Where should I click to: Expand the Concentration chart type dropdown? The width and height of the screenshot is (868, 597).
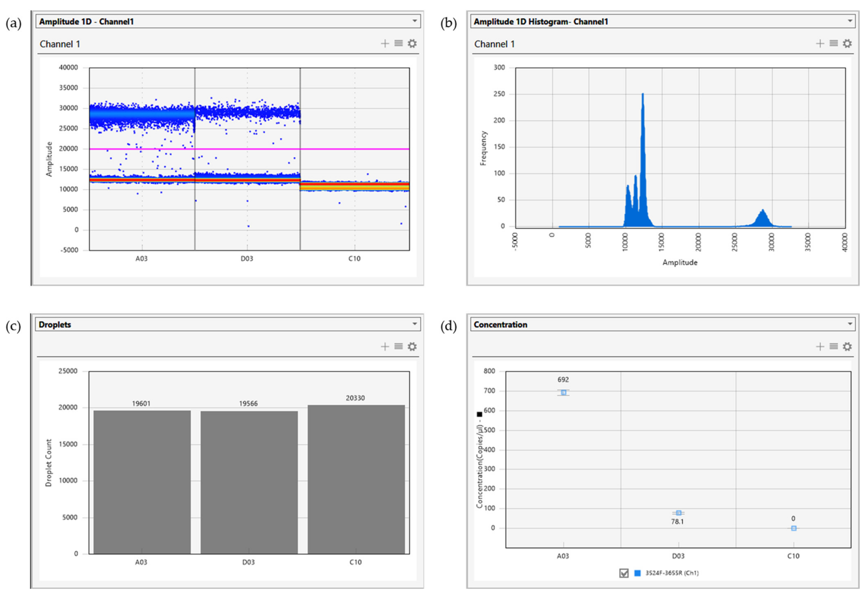coord(850,324)
